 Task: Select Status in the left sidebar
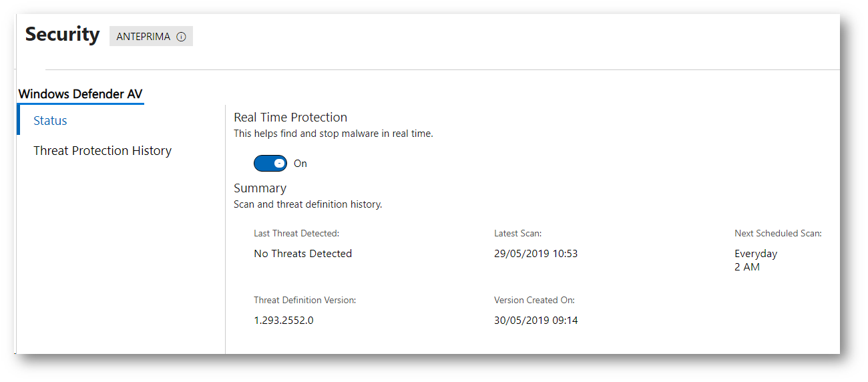tap(51, 121)
